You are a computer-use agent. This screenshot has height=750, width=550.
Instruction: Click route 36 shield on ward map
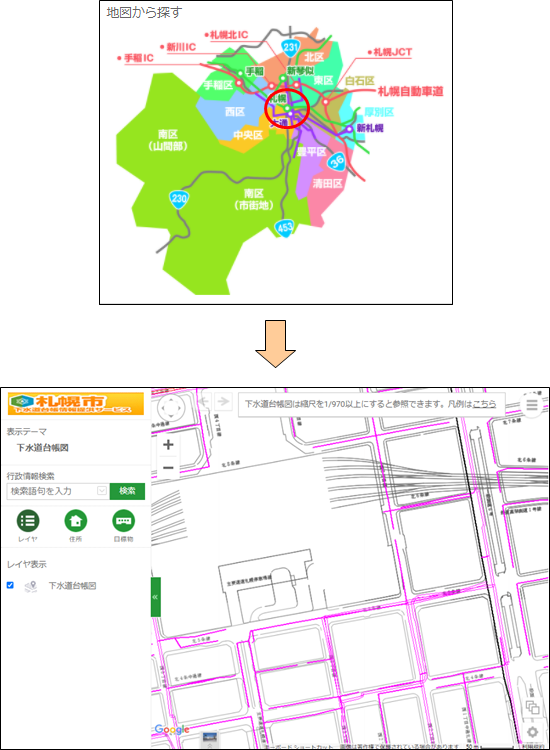337,161
